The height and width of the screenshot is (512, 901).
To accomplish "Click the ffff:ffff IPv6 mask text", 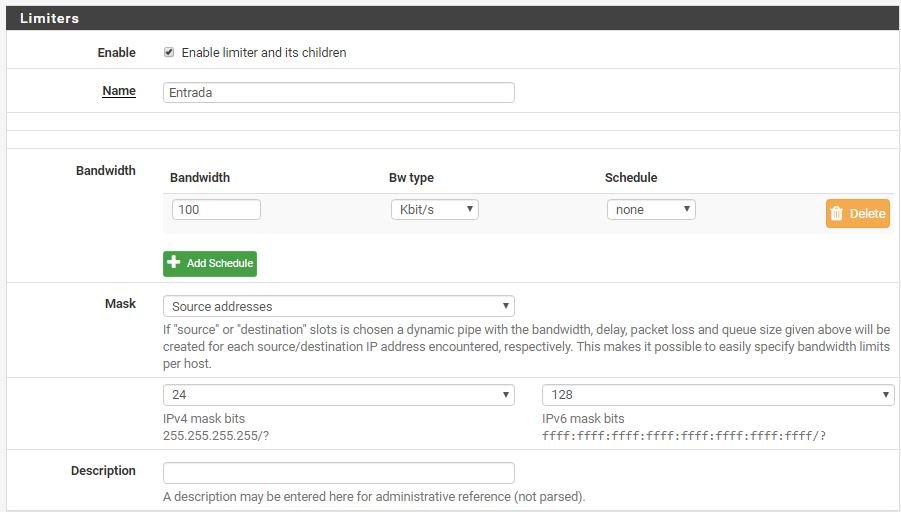I will (684, 436).
